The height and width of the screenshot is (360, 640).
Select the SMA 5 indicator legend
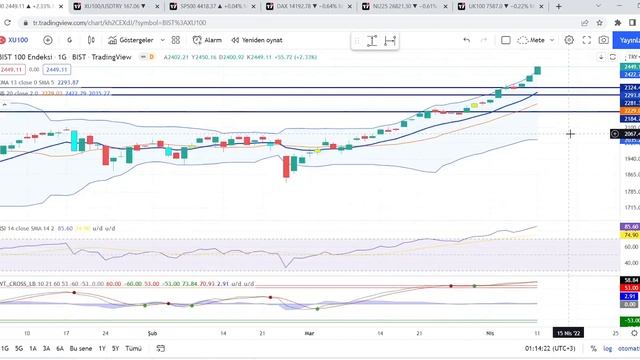[39, 82]
